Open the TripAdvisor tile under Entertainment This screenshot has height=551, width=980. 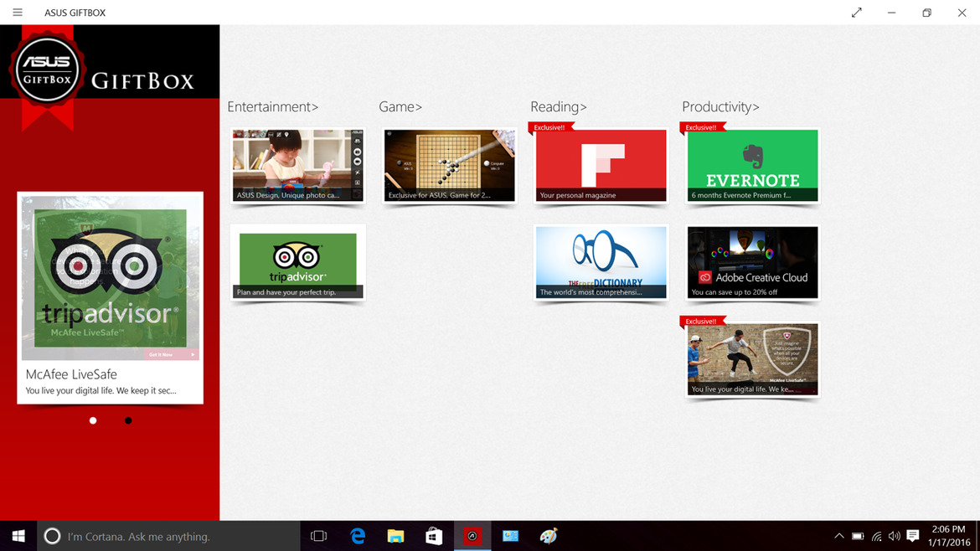(298, 262)
